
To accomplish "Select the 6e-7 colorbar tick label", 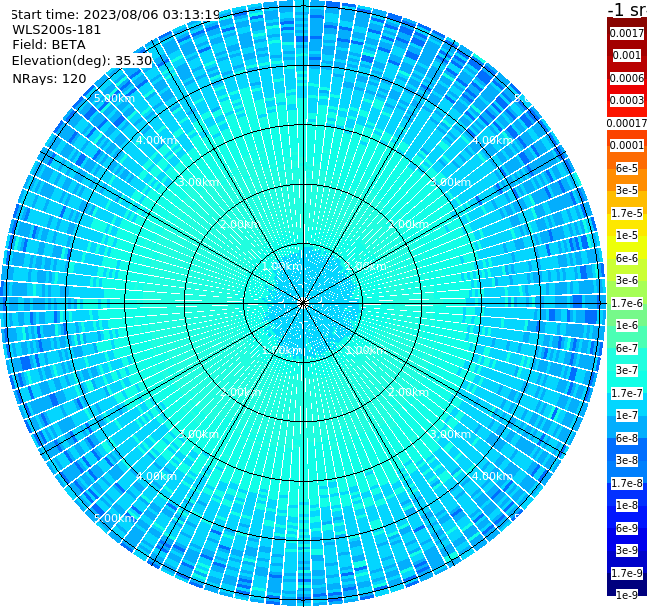I will tap(627, 348).
